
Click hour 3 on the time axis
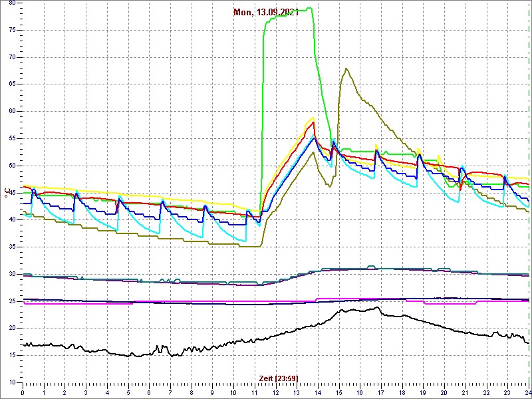click(x=86, y=392)
